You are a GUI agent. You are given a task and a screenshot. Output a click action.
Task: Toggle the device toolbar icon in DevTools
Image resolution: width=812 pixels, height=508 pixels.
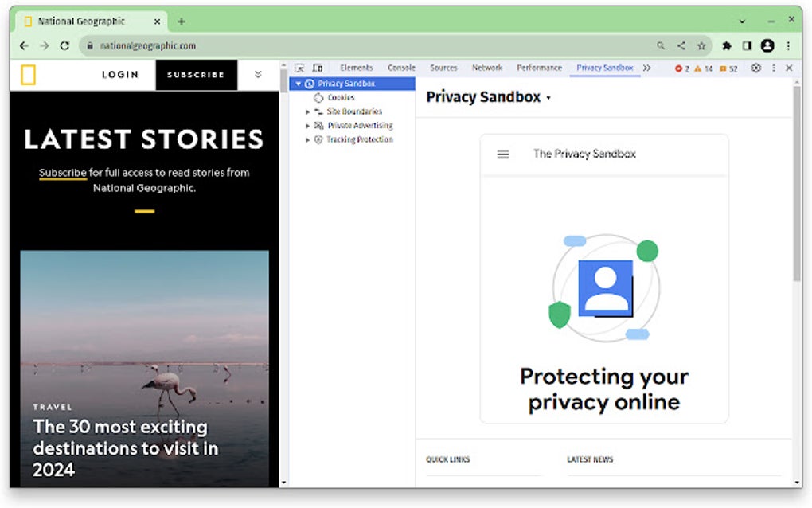[x=317, y=68]
